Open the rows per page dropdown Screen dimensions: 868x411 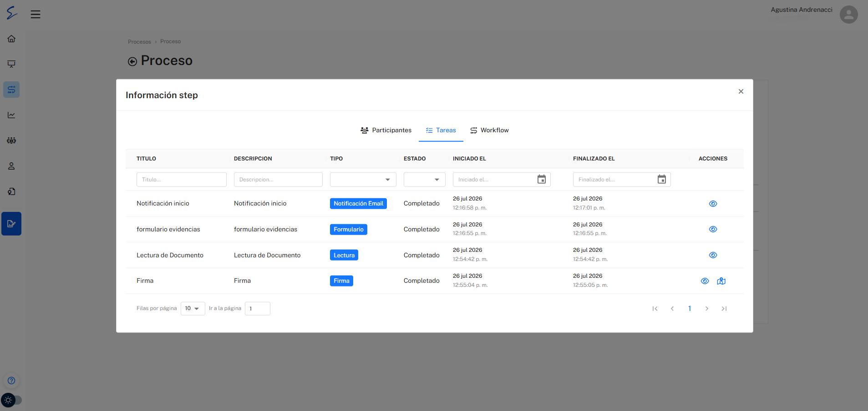[x=193, y=308]
